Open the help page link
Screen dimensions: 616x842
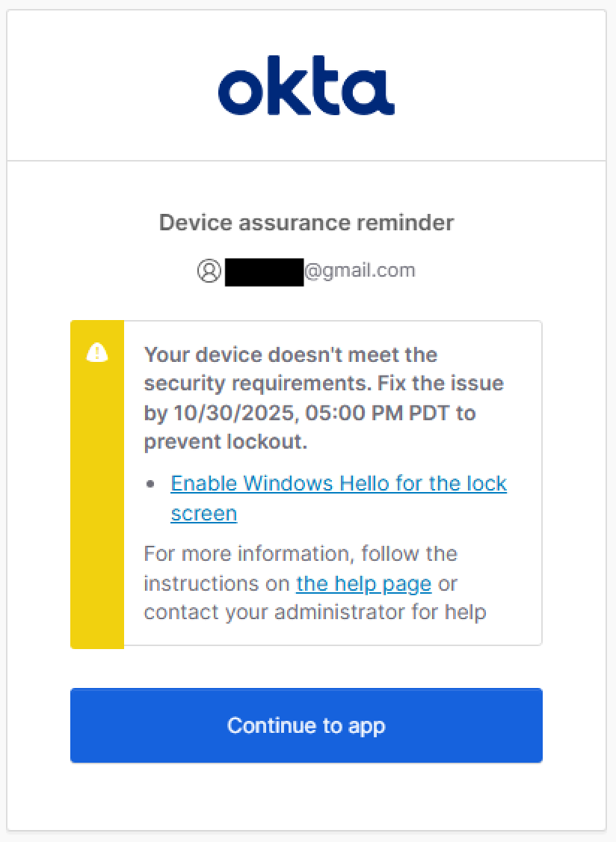coord(363,583)
